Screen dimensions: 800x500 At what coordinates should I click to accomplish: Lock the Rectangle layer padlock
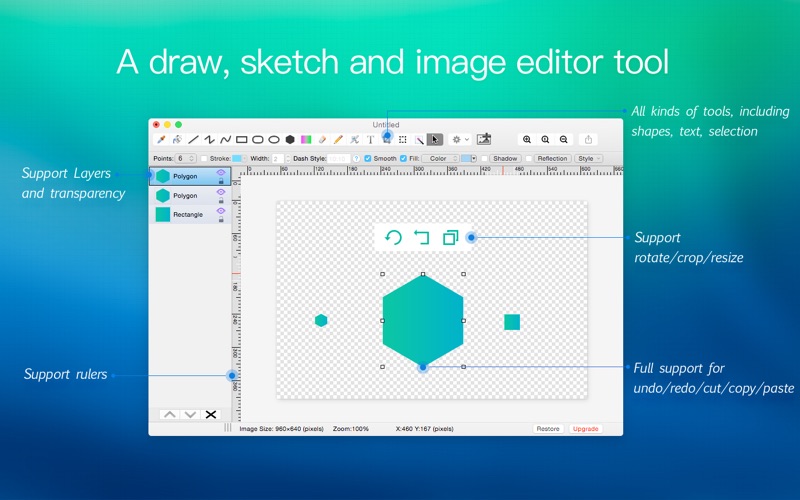pos(221,219)
